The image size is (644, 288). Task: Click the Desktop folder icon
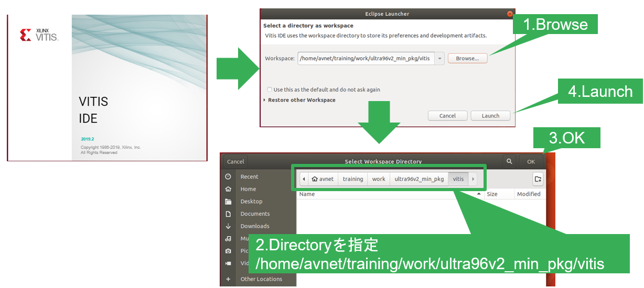[x=228, y=202]
